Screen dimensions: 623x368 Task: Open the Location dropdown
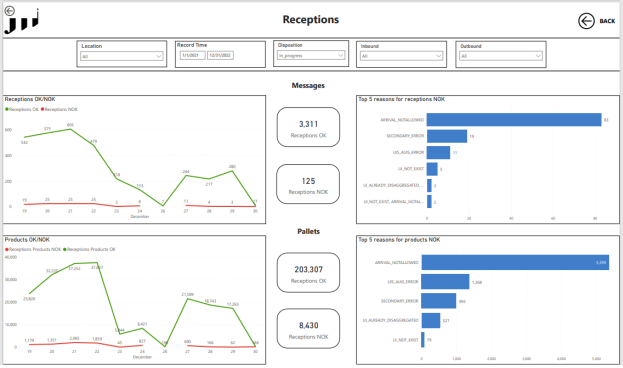[x=122, y=56]
